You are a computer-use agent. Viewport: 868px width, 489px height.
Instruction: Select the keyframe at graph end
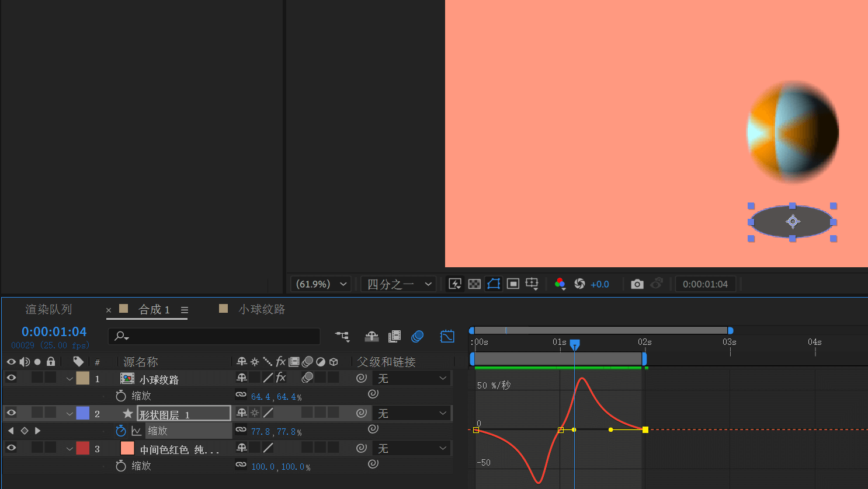(x=645, y=429)
